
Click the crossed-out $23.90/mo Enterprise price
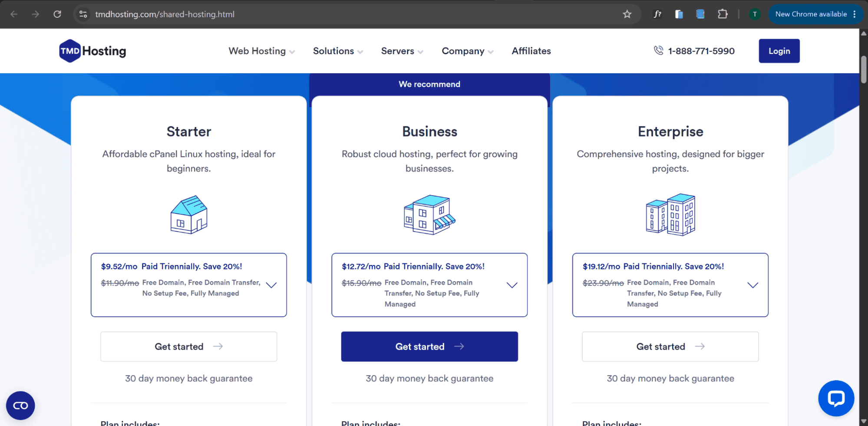click(603, 283)
